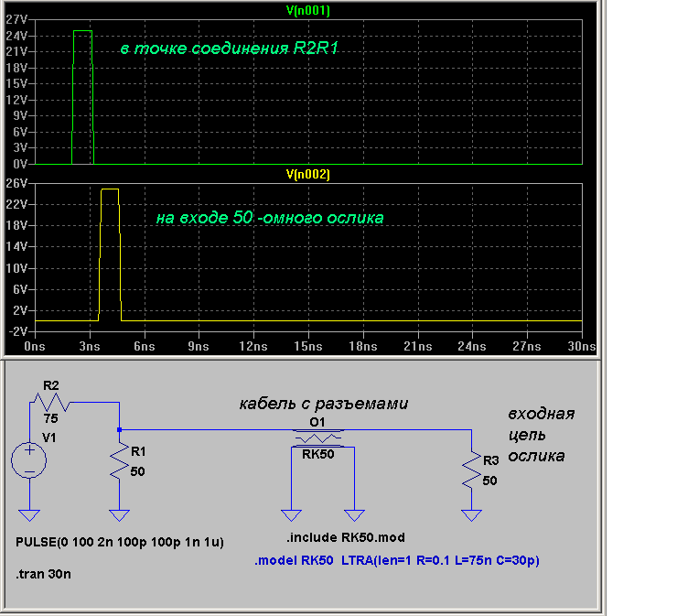677x616 pixels.
Task: Click the V1 source name label
Action: pyautogui.click(x=48, y=438)
